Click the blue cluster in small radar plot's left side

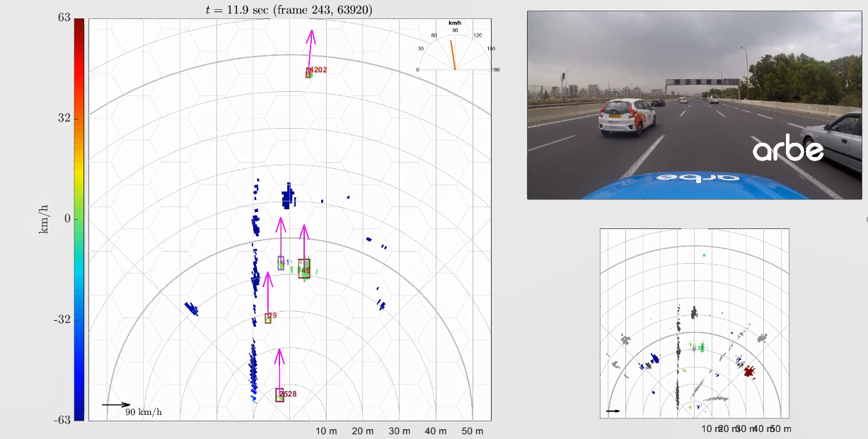pos(654,359)
